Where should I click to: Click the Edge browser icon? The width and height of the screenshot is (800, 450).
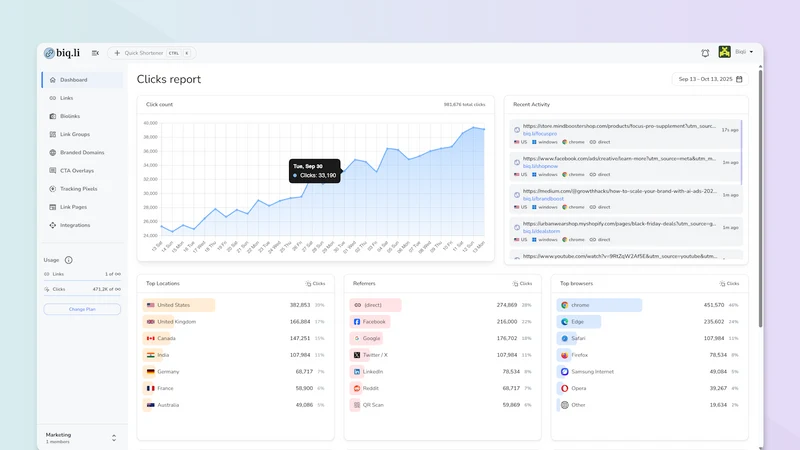pos(565,322)
